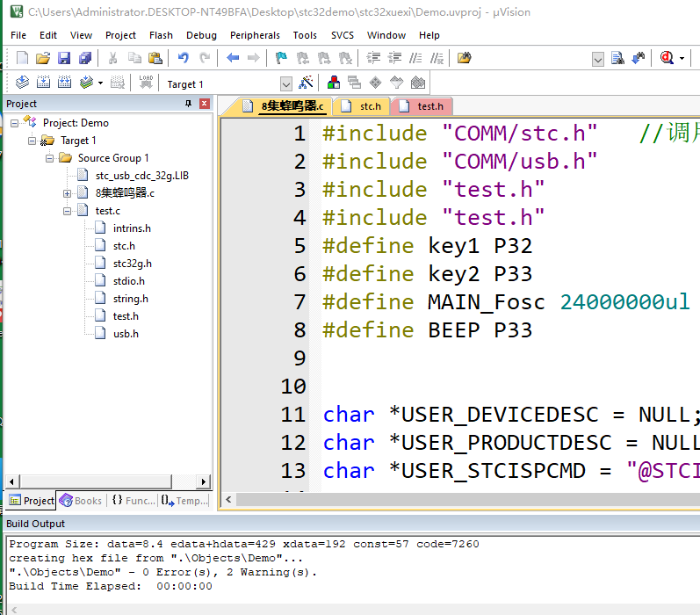Copy with the Copy toolbar icon
The width and height of the screenshot is (700, 615).
(134, 58)
